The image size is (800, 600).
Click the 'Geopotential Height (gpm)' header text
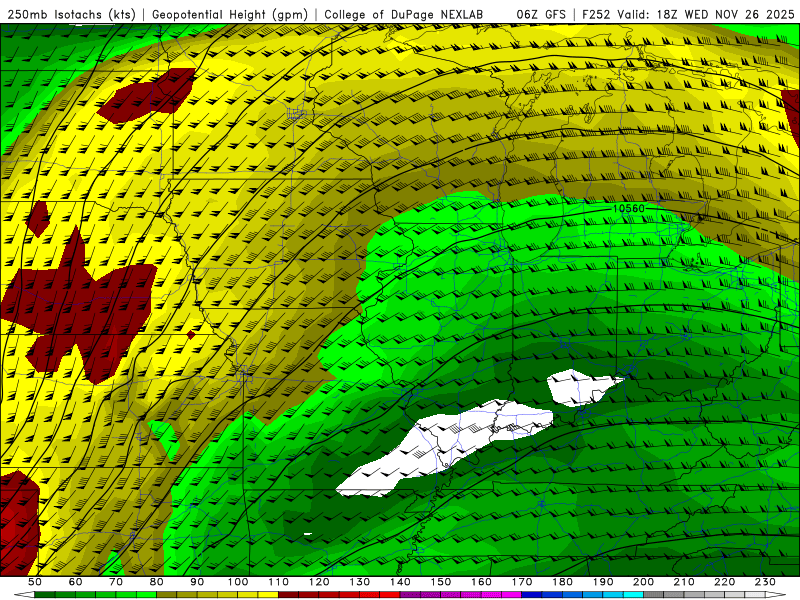click(x=230, y=14)
